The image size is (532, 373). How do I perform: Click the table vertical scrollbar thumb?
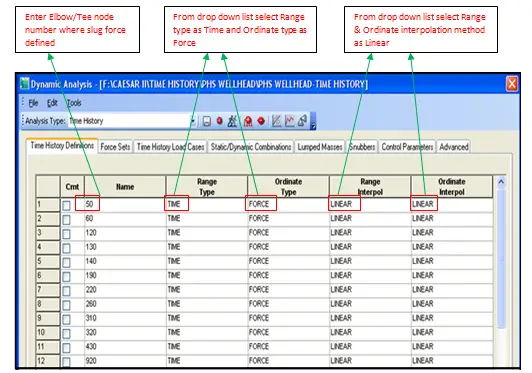point(501,258)
